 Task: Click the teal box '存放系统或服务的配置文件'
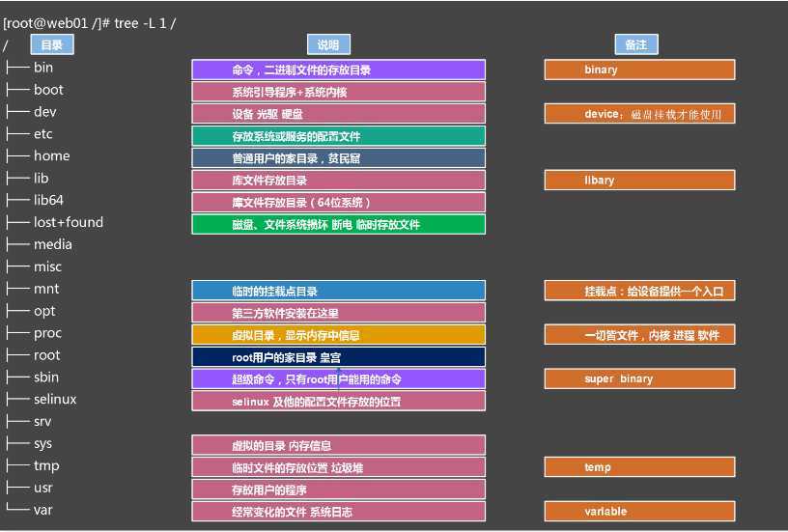(338, 136)
